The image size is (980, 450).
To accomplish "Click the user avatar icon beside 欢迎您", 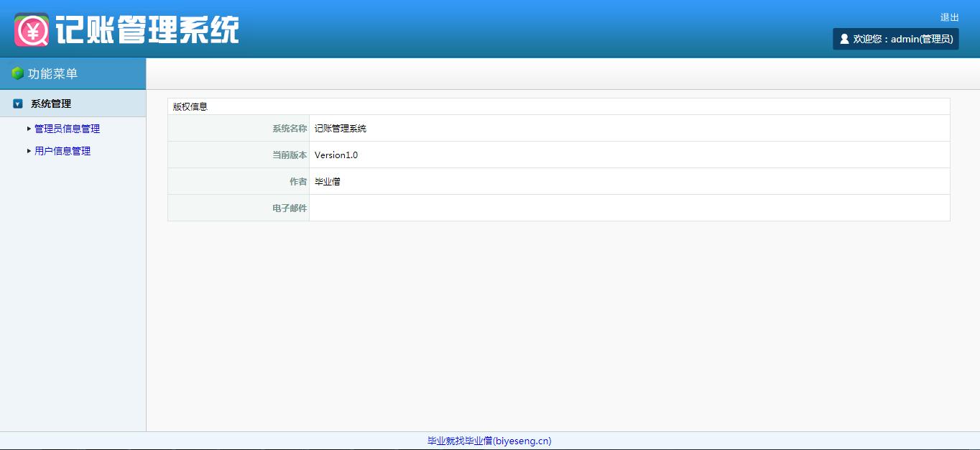I will point(844,39).
